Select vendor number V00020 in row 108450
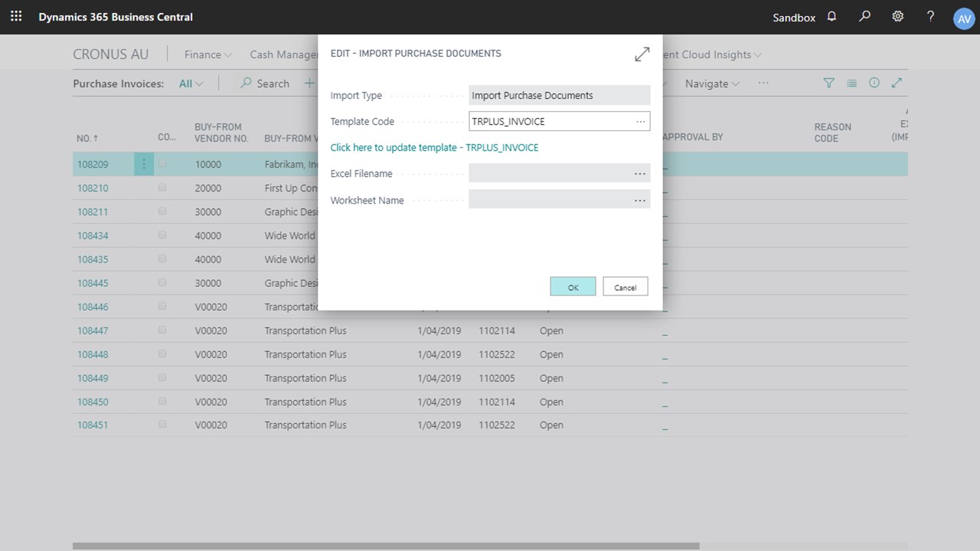Viewport: 980px width, 551px height. click(x=211, y=402)
